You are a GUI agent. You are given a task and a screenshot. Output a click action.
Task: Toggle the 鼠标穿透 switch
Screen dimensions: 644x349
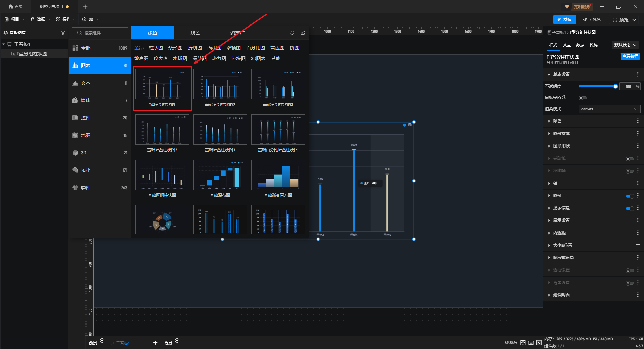(583, 98)
